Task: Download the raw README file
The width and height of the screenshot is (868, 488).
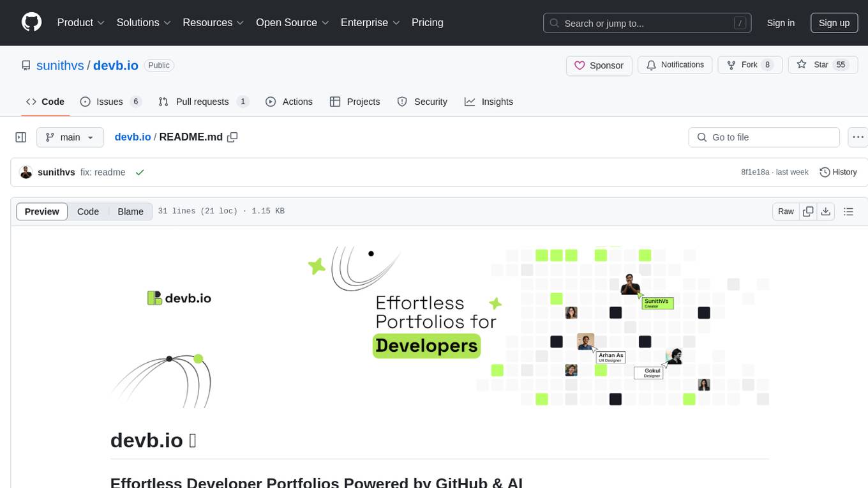Action: (825, 211)
